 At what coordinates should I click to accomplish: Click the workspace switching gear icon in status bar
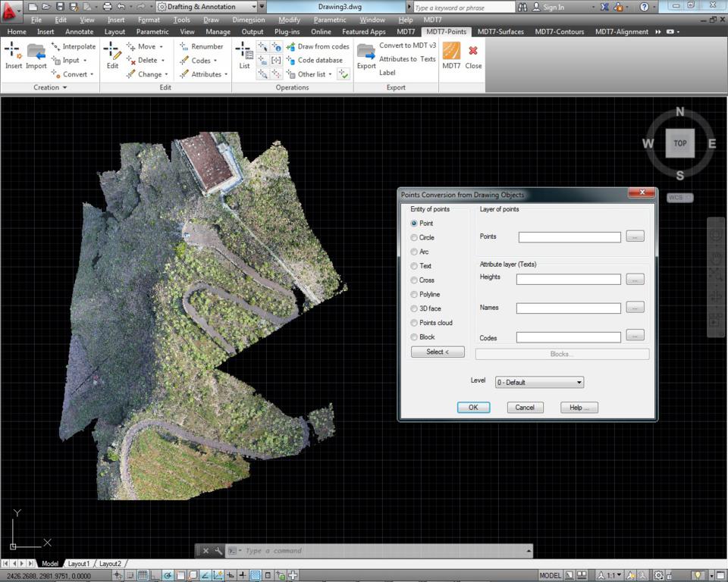pos(658,575)
